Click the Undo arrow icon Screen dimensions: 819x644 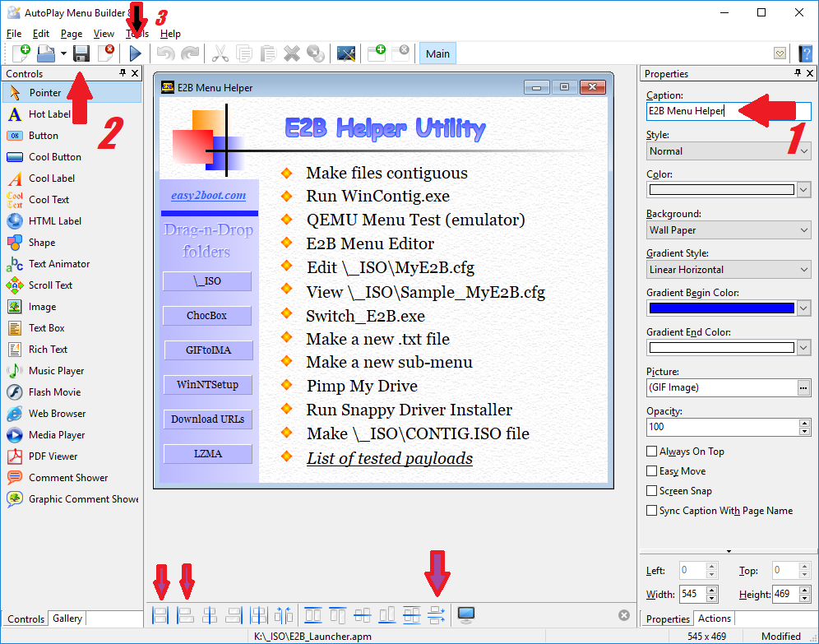coord(165,53)
